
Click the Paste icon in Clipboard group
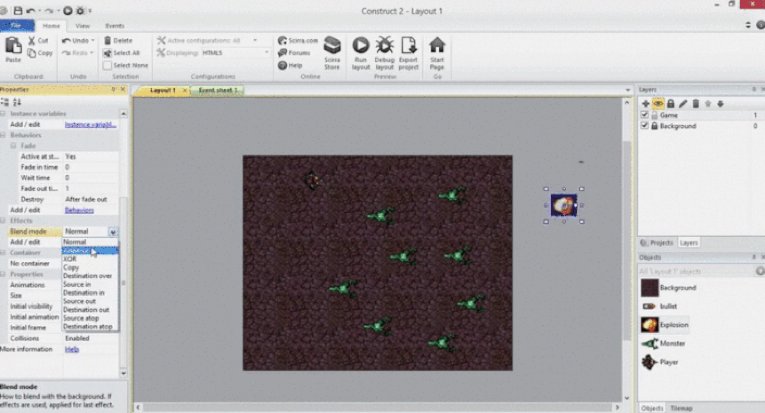tap(13, 46)
